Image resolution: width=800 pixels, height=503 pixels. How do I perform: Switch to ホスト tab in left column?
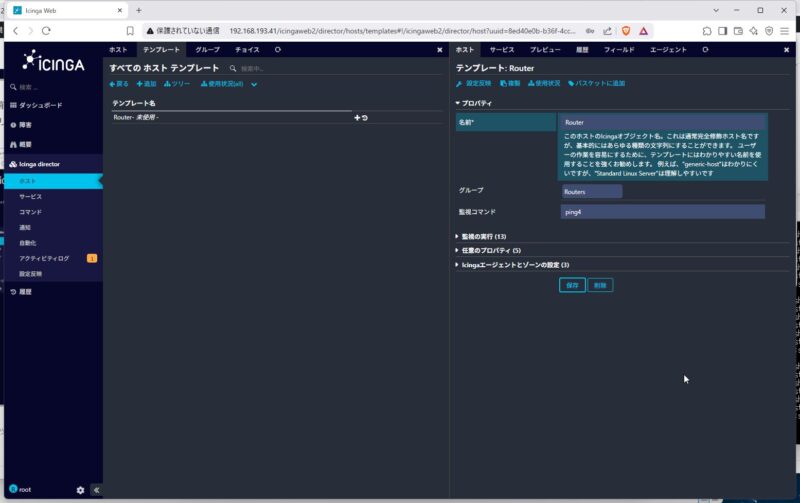(118, 49)
